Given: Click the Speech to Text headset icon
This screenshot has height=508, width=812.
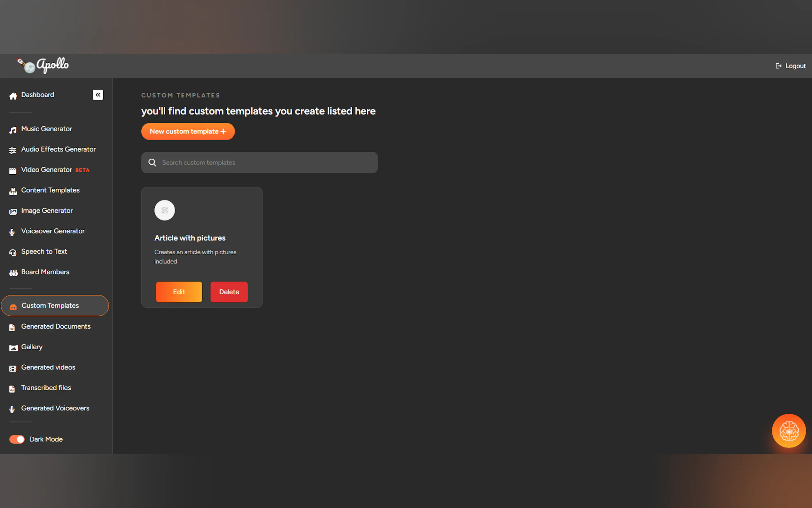Looking at the screenshot, I should tap(13, 253).
